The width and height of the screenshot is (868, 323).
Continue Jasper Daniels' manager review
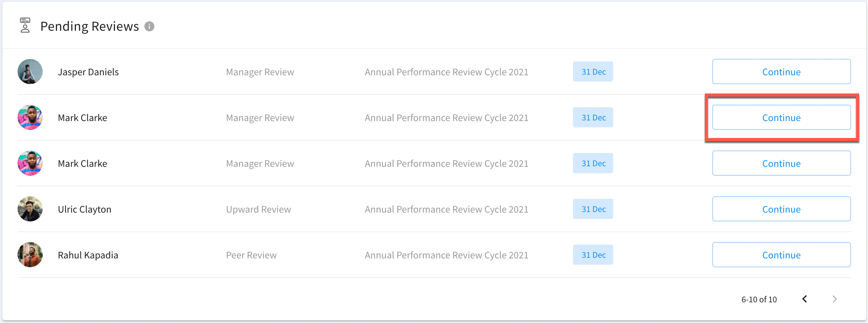pos(781,71)
